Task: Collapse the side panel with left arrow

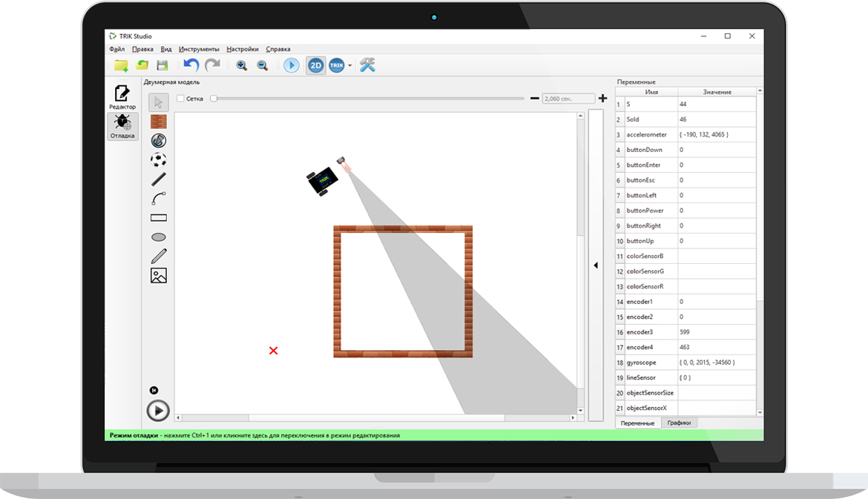Action: tap(596, 265)
